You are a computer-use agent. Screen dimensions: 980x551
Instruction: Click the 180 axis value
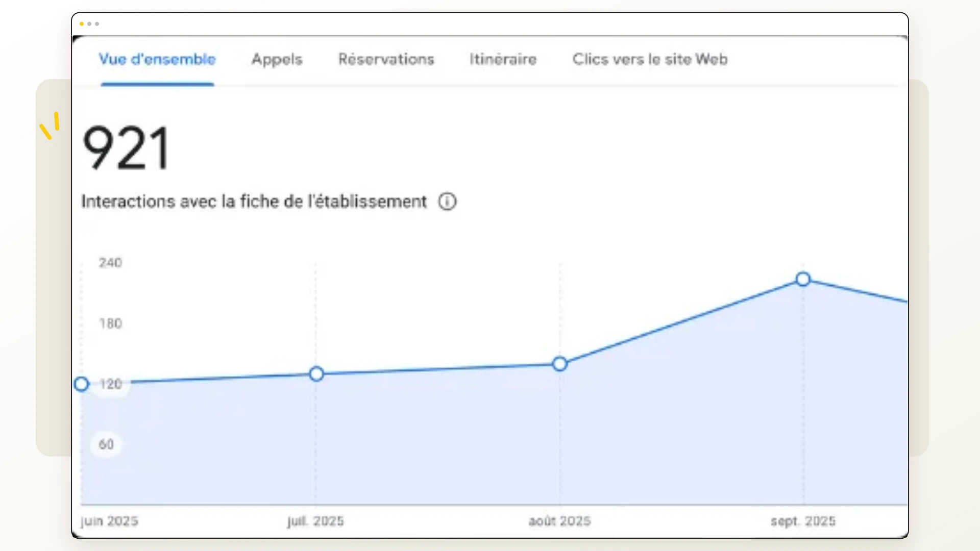tap(110, 323)
